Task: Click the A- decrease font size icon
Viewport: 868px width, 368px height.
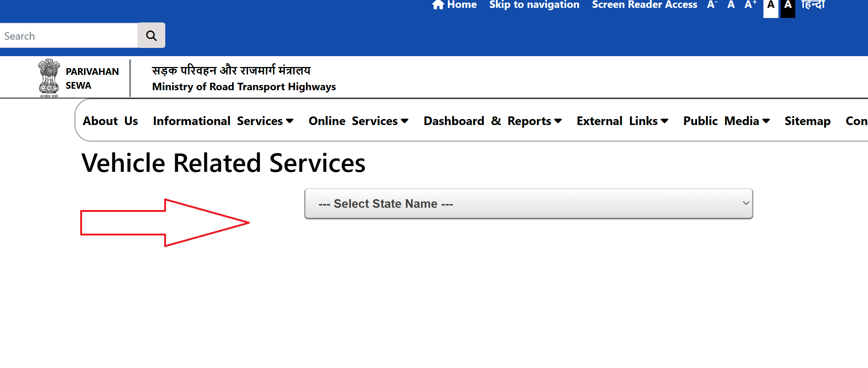Action: click(711, 5)
